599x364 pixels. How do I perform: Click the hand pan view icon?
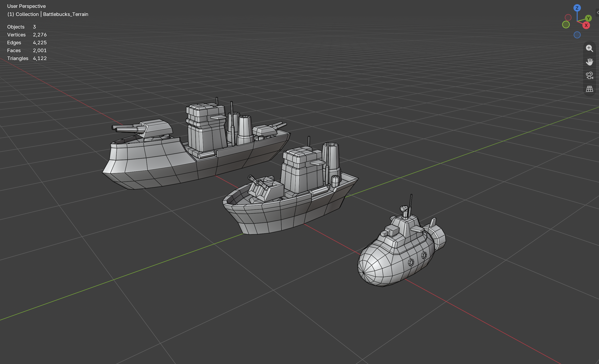(x=589, y=62)
